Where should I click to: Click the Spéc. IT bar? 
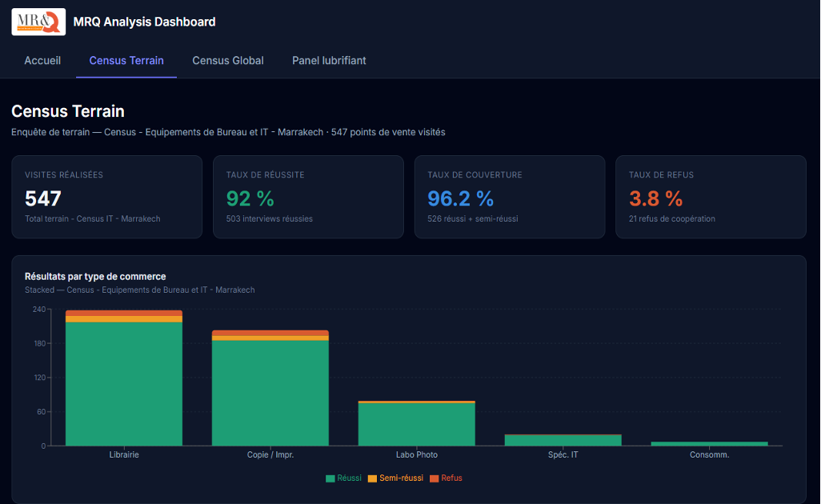click(x=563, y=440)
